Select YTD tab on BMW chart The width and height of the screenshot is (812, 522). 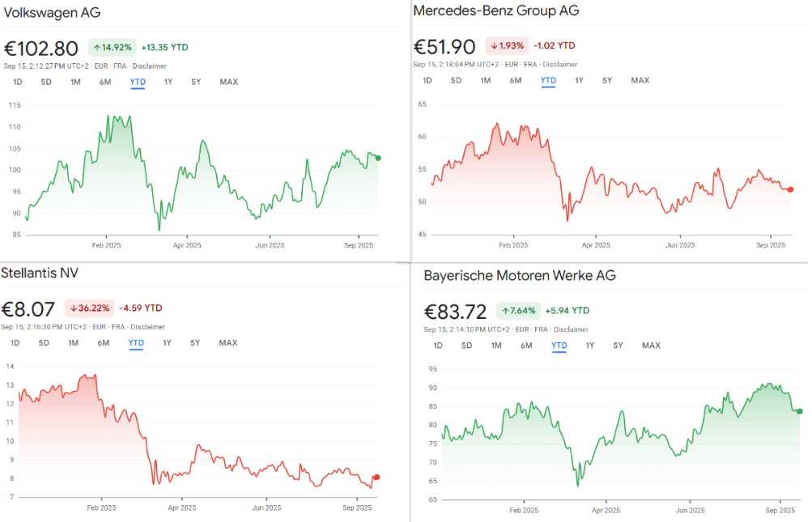(x=559, y=346)
